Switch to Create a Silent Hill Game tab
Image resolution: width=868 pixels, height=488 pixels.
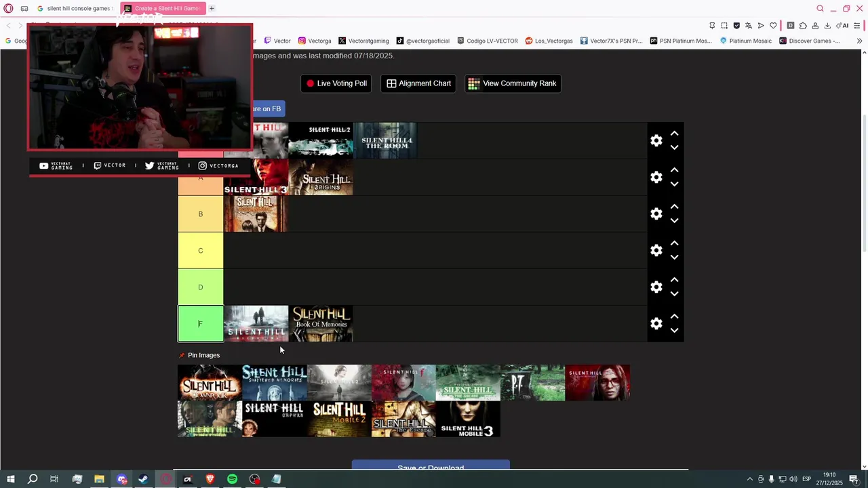point(163,8)
